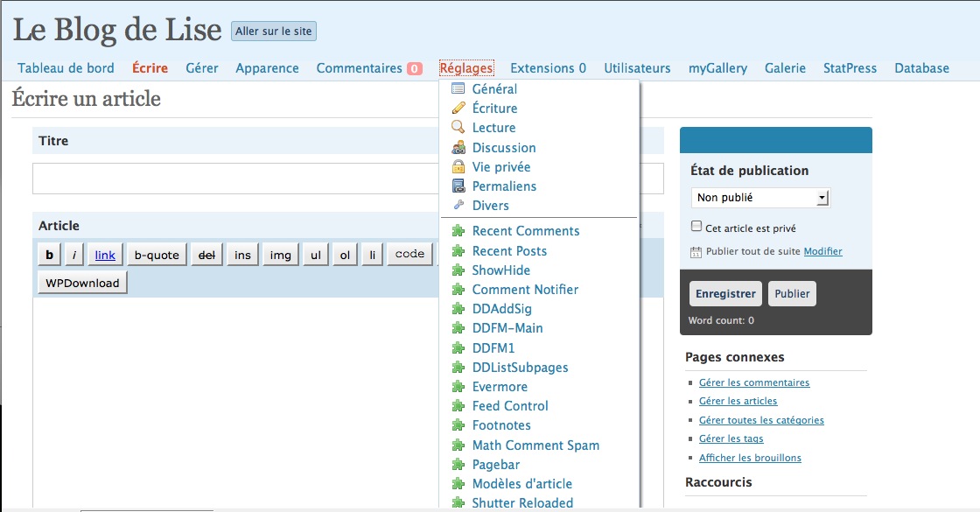Click the Permaliens icon in menu
This screenshot has height=512, width=980.
point(458,186)
